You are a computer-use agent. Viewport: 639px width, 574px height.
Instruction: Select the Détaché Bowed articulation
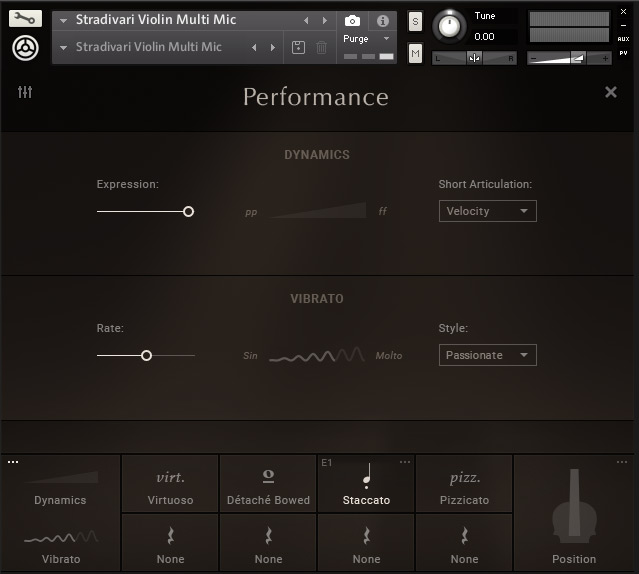coord(268,485)
